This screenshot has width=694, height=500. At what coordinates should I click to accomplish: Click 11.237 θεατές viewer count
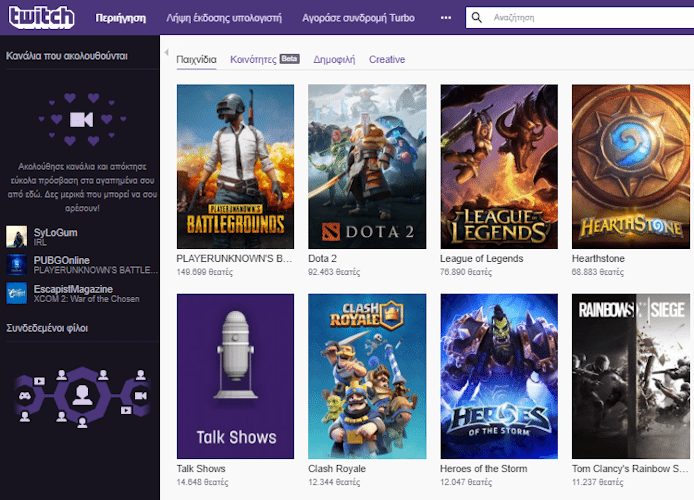[x=598, y=482]
